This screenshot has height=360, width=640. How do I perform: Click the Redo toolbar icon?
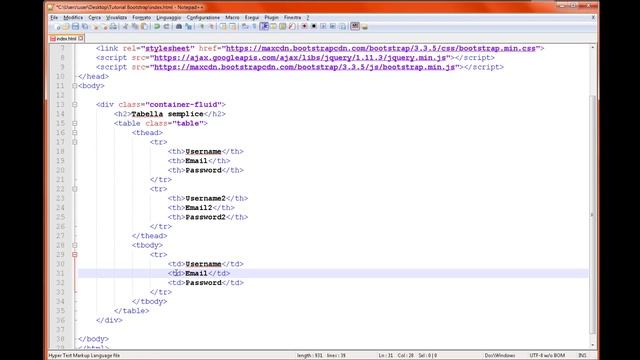click(x=167, y=27)
